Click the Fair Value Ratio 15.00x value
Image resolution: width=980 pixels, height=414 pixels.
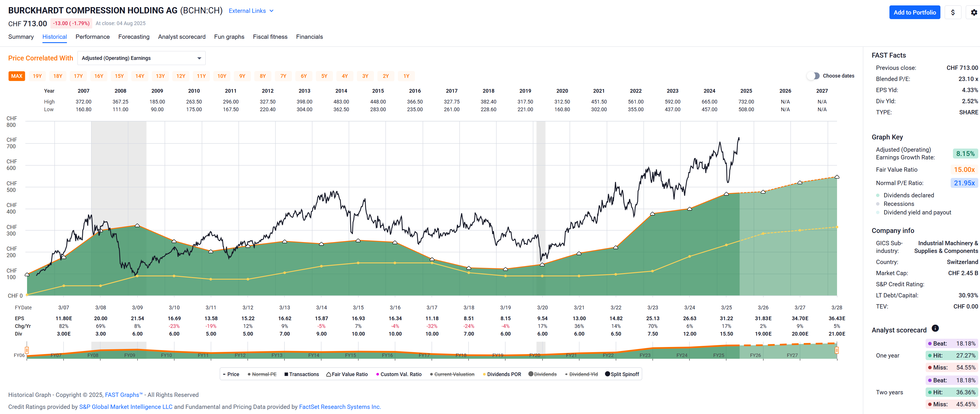coord(964,169)
